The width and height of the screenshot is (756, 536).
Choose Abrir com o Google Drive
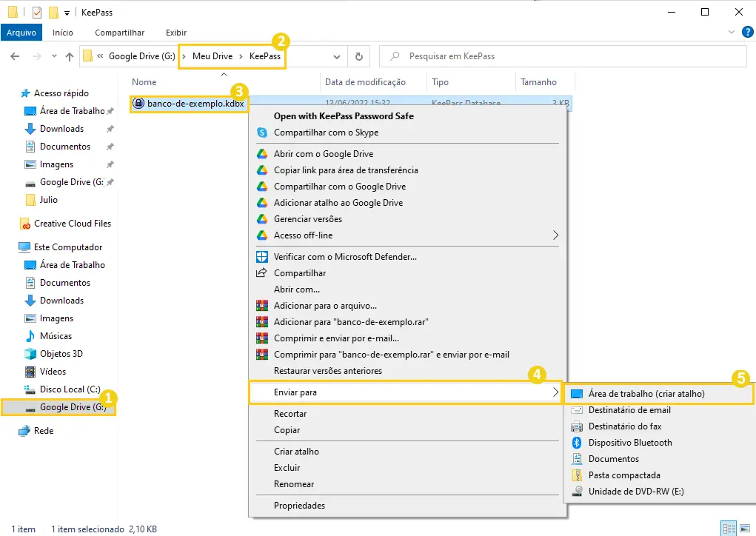pos(324,154)
